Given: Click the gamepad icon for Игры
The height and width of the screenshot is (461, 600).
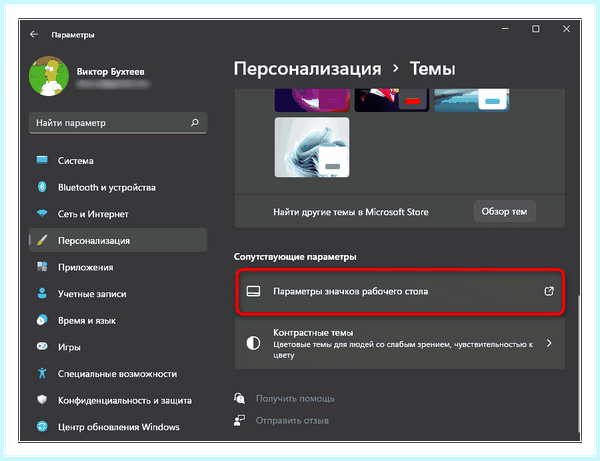Looking at the screenshot, I should click(x=42, y=346).
